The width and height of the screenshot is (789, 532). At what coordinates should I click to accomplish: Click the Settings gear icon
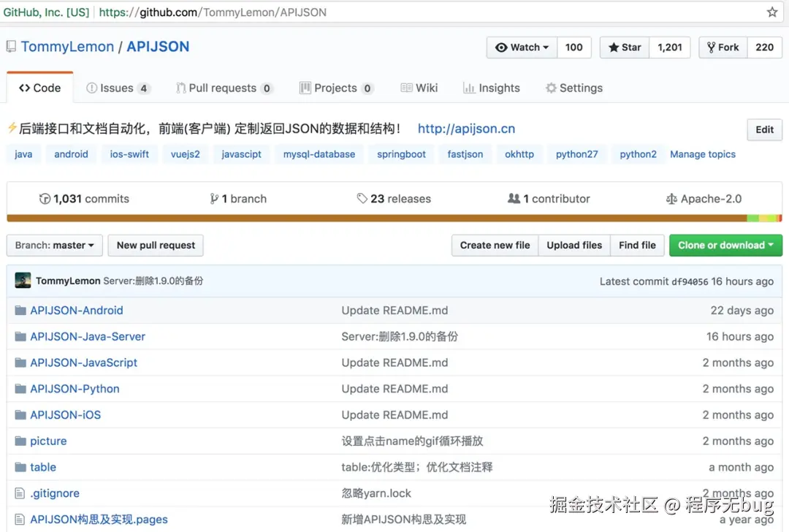click(x=551, y=88)
